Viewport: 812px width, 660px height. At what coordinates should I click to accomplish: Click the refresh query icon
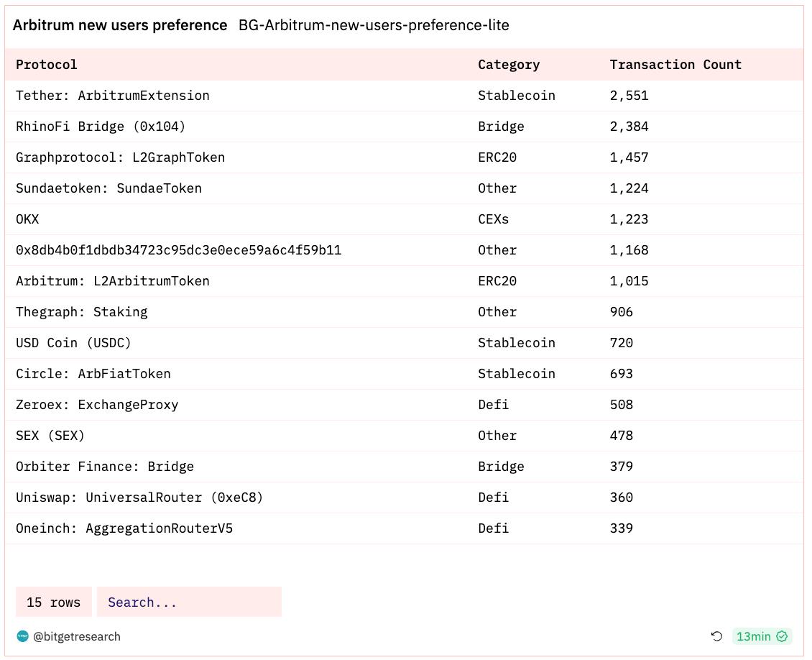[716, 636]
